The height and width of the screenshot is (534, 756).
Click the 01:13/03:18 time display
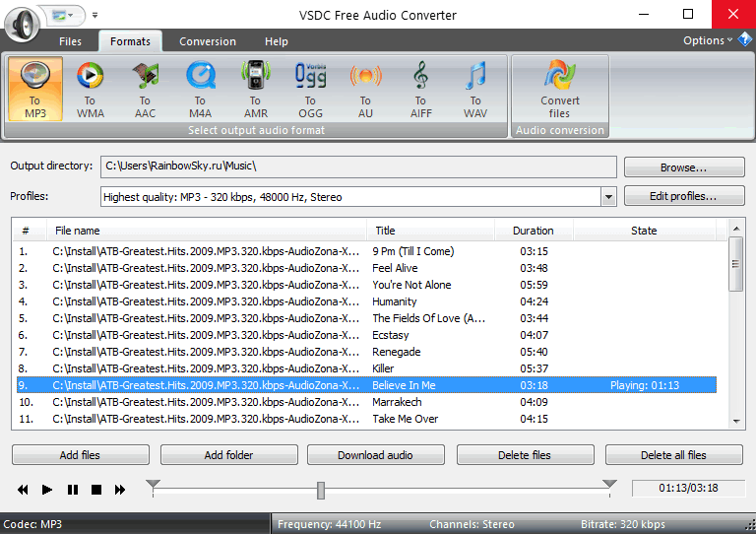[688, 488]
